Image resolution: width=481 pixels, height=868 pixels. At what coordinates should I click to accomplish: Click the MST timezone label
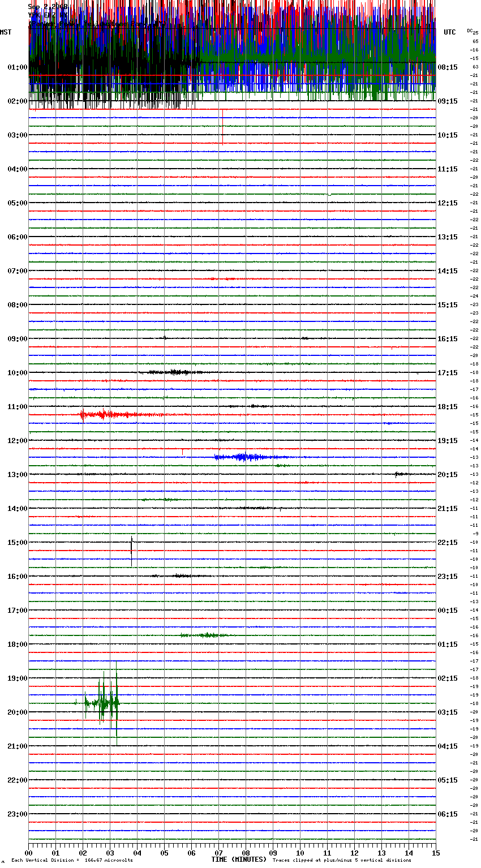pos(6,32)
